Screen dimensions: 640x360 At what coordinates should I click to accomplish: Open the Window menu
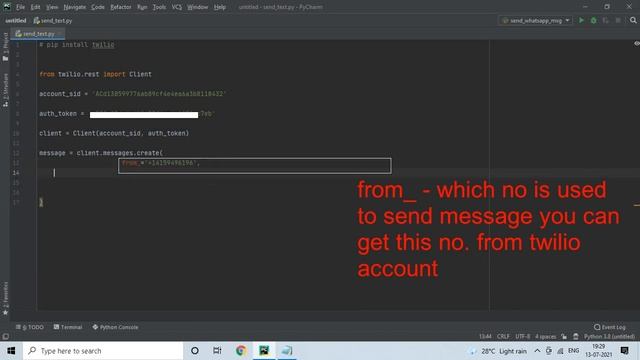[198, 7]
